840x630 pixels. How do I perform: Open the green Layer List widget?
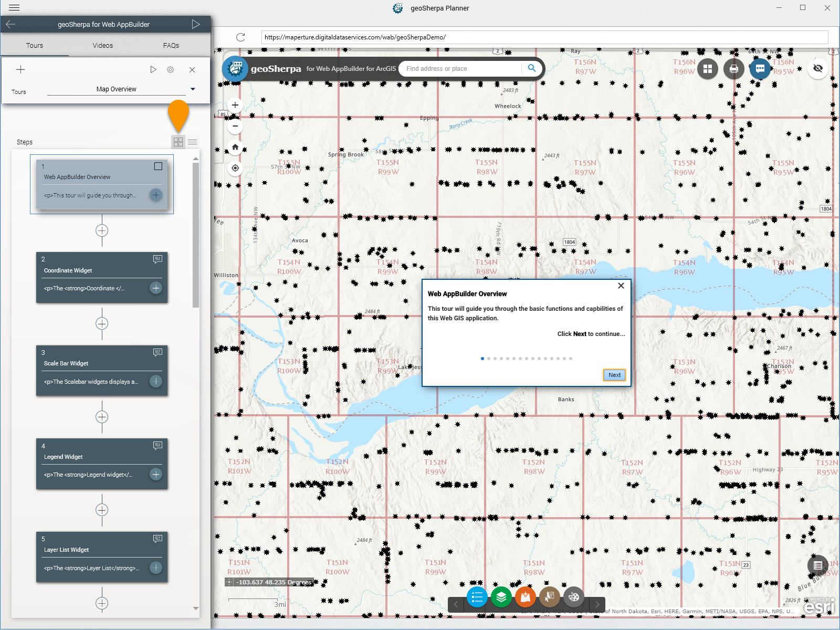[x=501, y=596]
